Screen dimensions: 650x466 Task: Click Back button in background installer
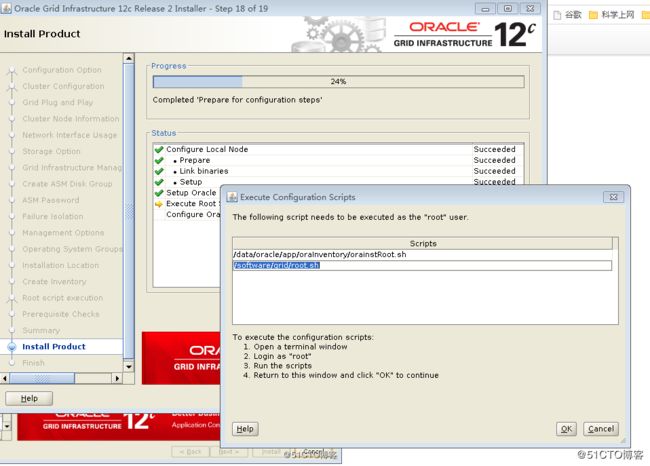[190, 452]
